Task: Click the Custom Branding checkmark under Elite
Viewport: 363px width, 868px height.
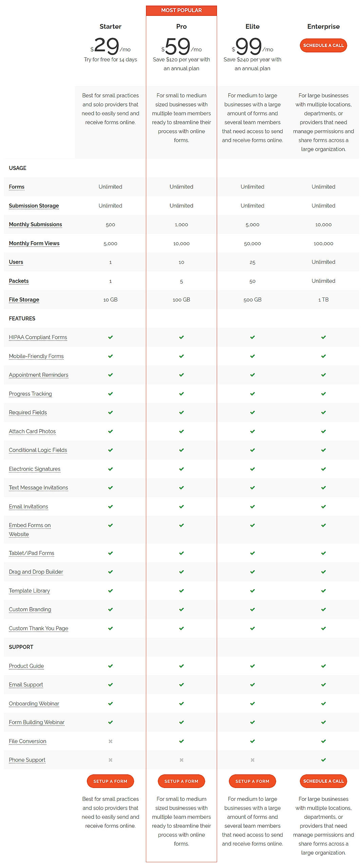Action: (252, 609)
